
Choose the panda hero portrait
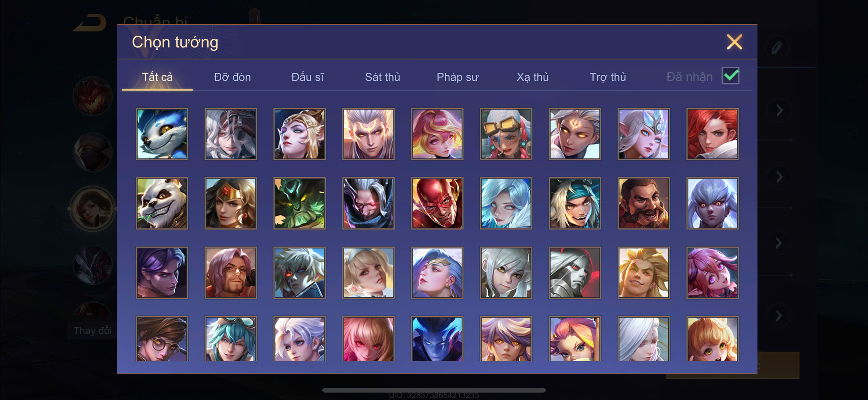coord(162,203)
